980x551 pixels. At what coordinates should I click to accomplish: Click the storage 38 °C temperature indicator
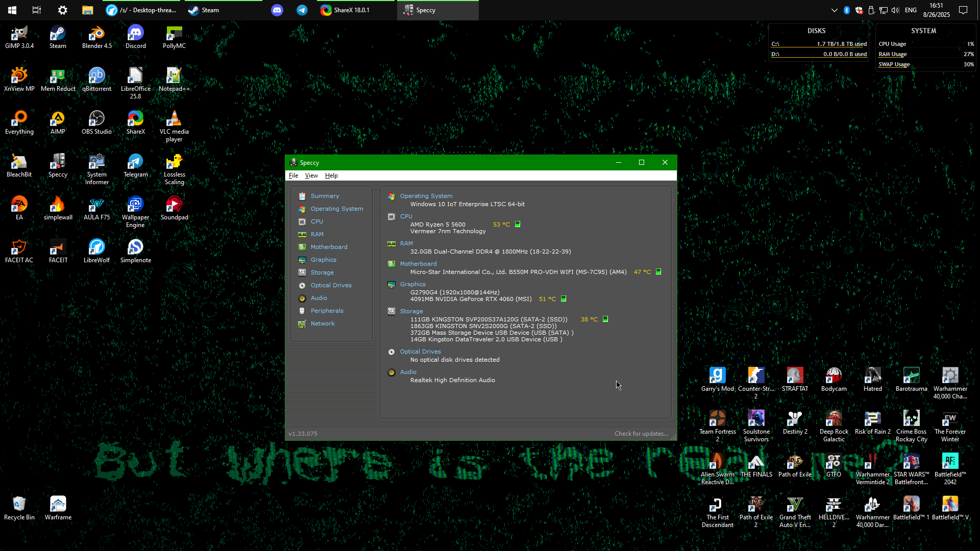click(x=605, y=319)
